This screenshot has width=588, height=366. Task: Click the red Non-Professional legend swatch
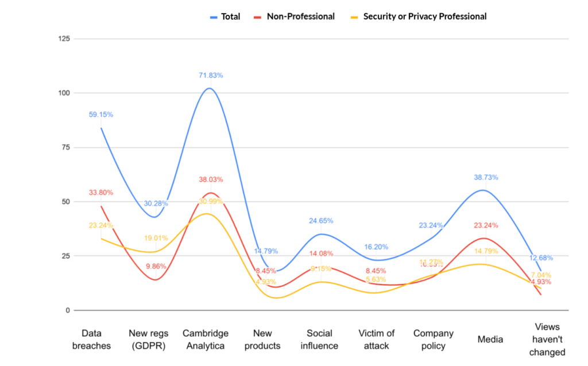(x=257, y=17)
